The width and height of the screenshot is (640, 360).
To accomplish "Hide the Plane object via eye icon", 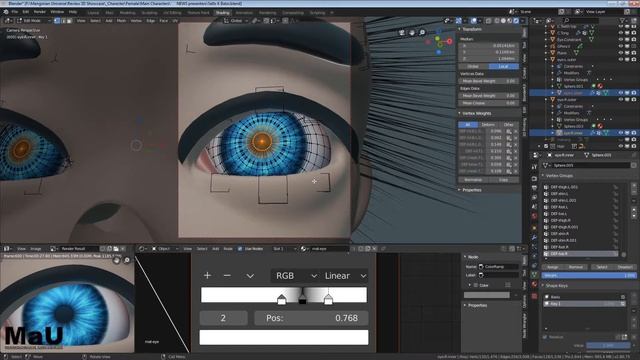I will (621, 53).
